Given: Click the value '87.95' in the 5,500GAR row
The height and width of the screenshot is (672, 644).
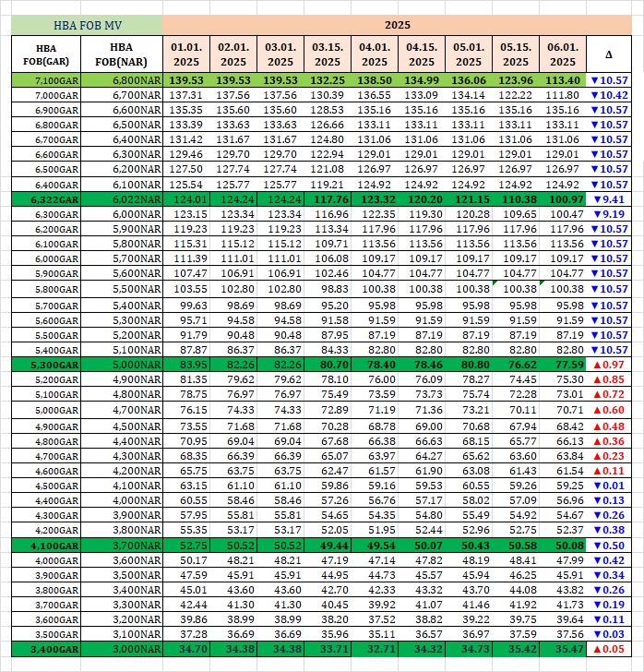Looking at the screenshot, I should (328, 336).
